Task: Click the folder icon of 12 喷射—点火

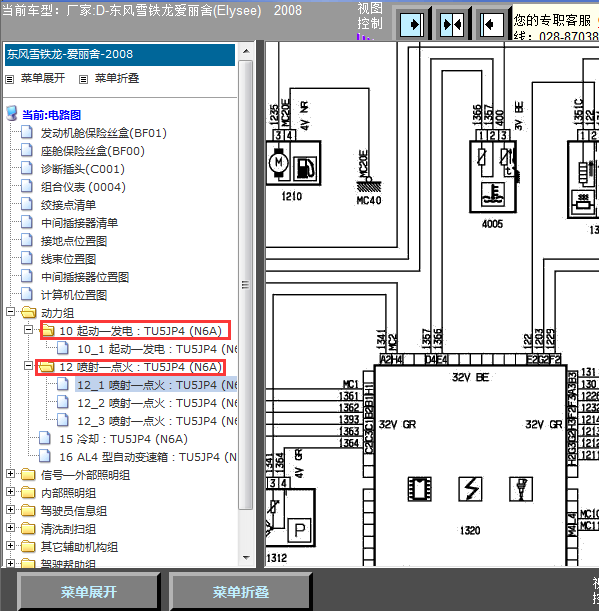Action: (x=47, y=367)
